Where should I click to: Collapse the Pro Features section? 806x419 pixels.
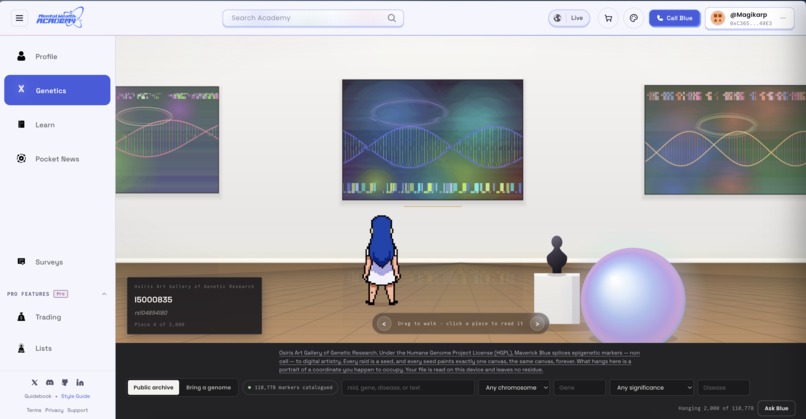[104, 294]
